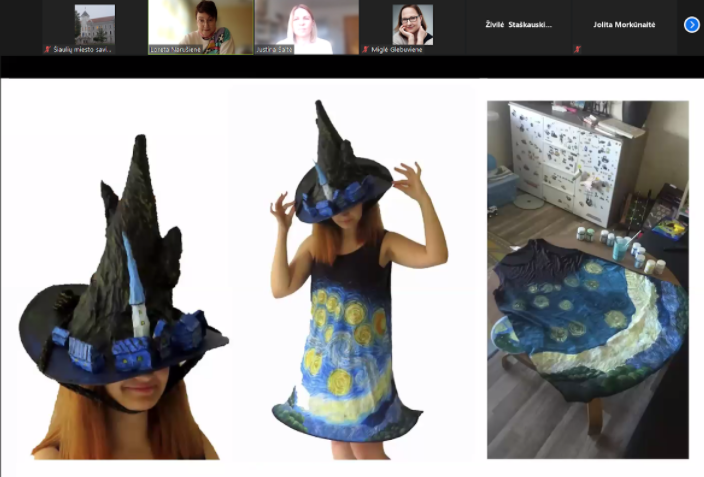Click the close-up witch hat photo

123,296
